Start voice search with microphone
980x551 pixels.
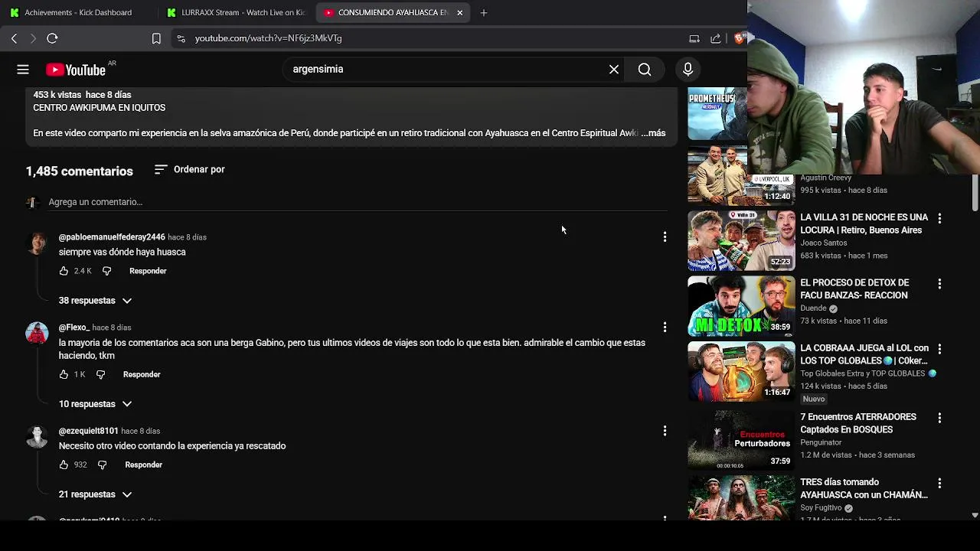click(x=688, y=70)
